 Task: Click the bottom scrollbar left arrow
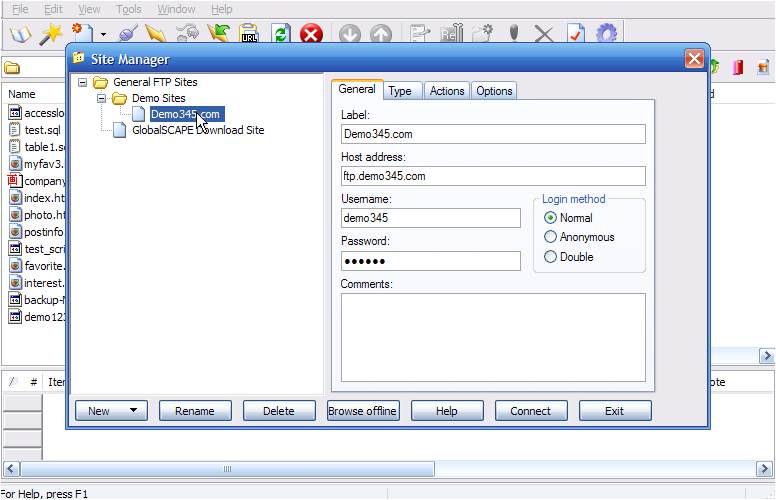[x=11, y=469]
